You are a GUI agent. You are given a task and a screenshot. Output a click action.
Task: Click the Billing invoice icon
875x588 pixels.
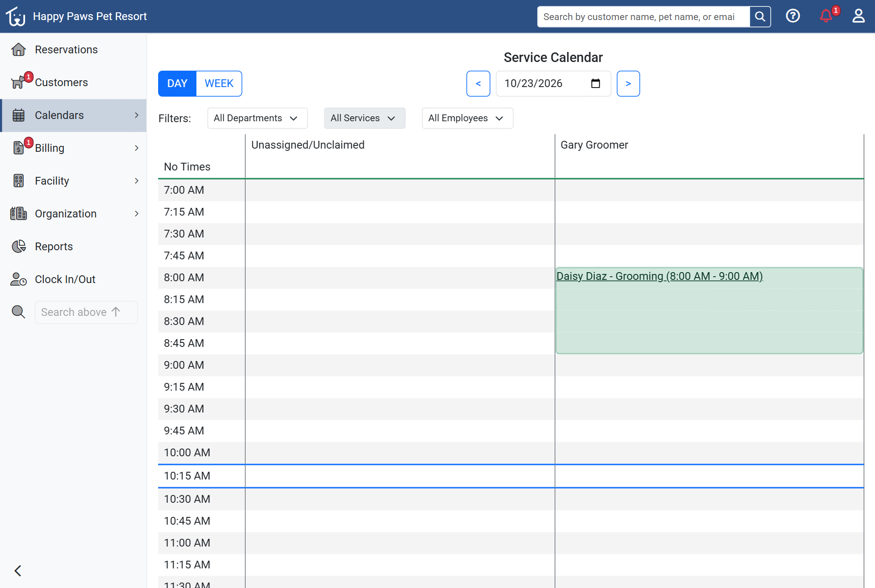(x=19, y=148)
